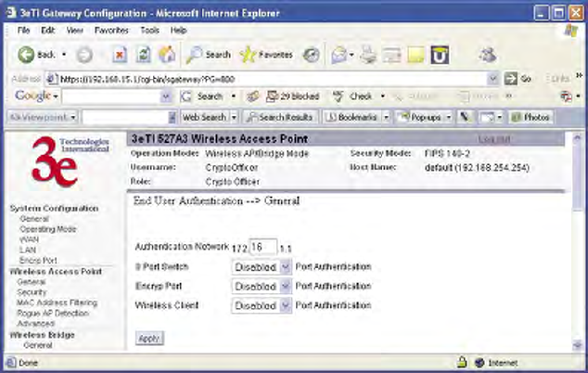Click the page scrollbar down arrow
The height and width of the screenshot is (373, 588).
tap(578, 345)
